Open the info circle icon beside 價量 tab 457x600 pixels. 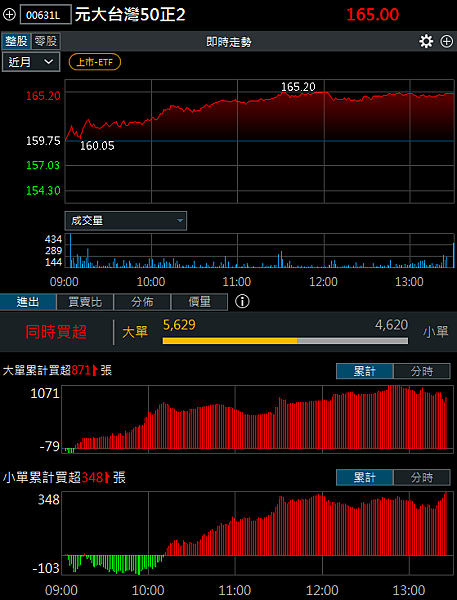pyautogui.click(x=242, y=302)
